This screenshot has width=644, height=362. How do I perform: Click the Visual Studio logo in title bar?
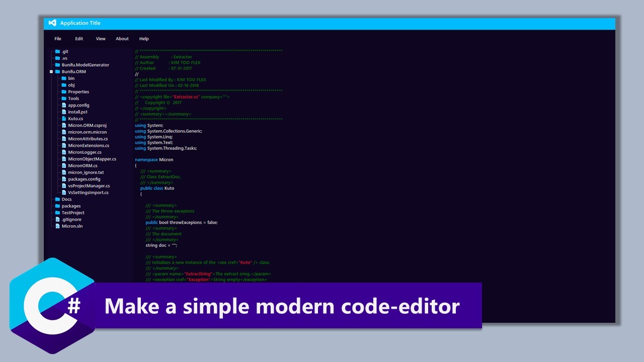[x=52, y=23]
